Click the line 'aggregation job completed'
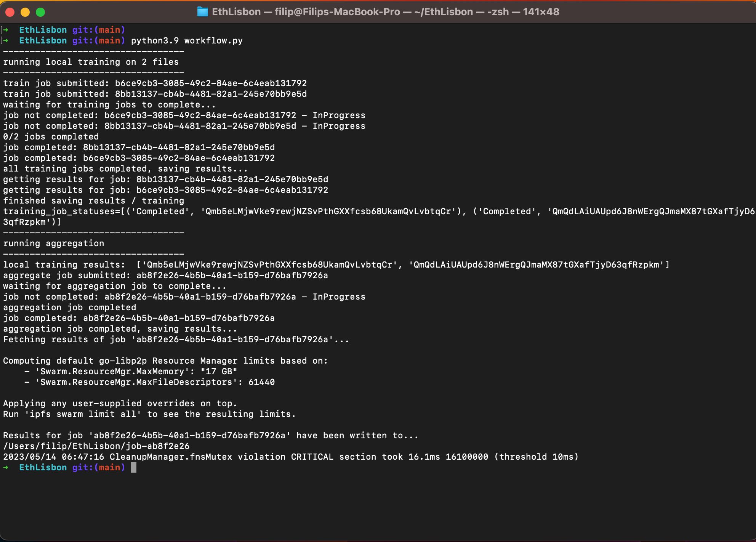The image size is (756, 542). tap(69, 307)
